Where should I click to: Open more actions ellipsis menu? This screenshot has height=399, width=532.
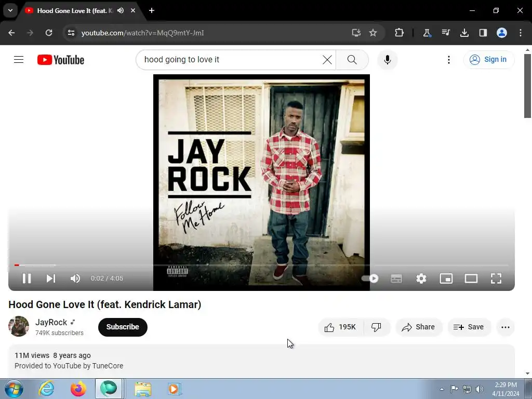[x=505, y=327]
